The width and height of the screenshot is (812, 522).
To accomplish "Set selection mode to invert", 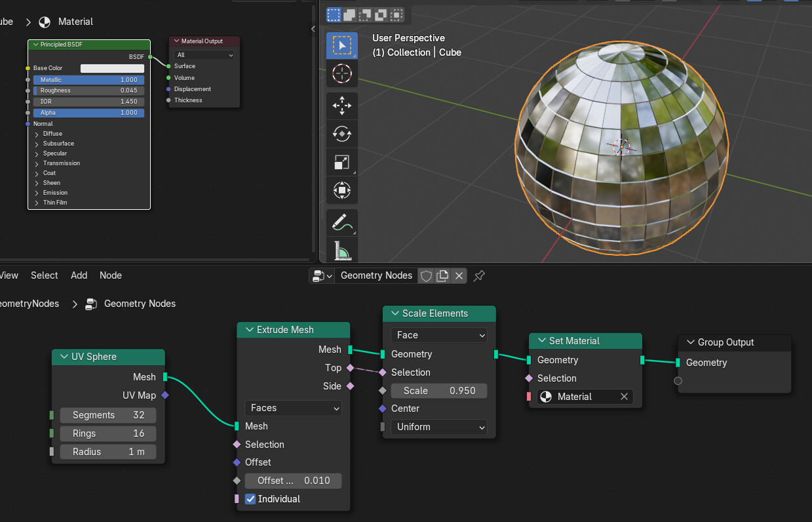I will coord(381,14).
